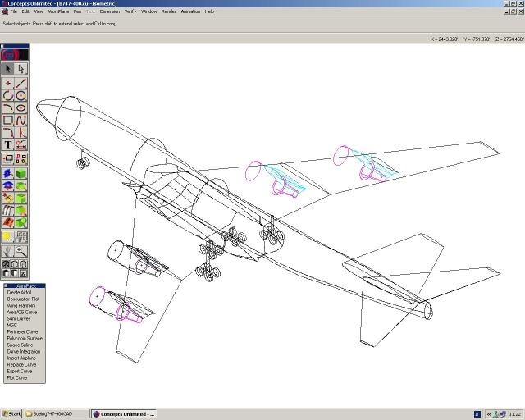Choose the Circle tool in toolbox
This screenshot has width=525, height=420.
[8, 95]
